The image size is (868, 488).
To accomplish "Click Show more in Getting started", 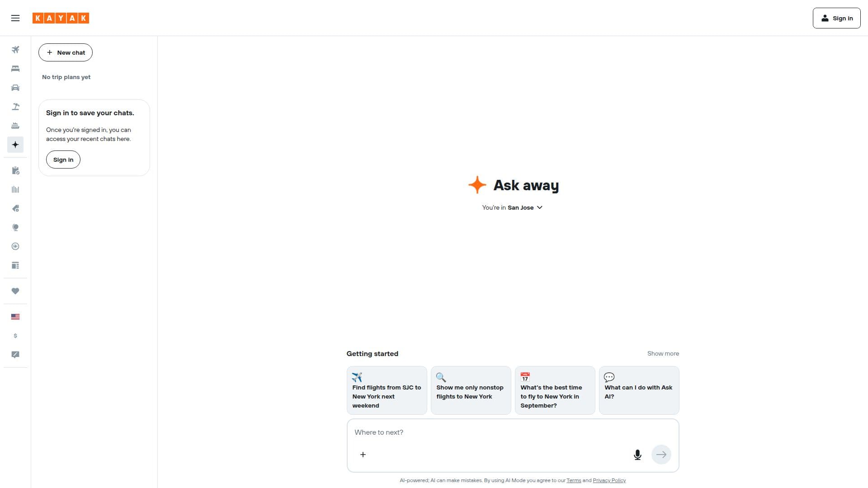I will tap(663, 353).
